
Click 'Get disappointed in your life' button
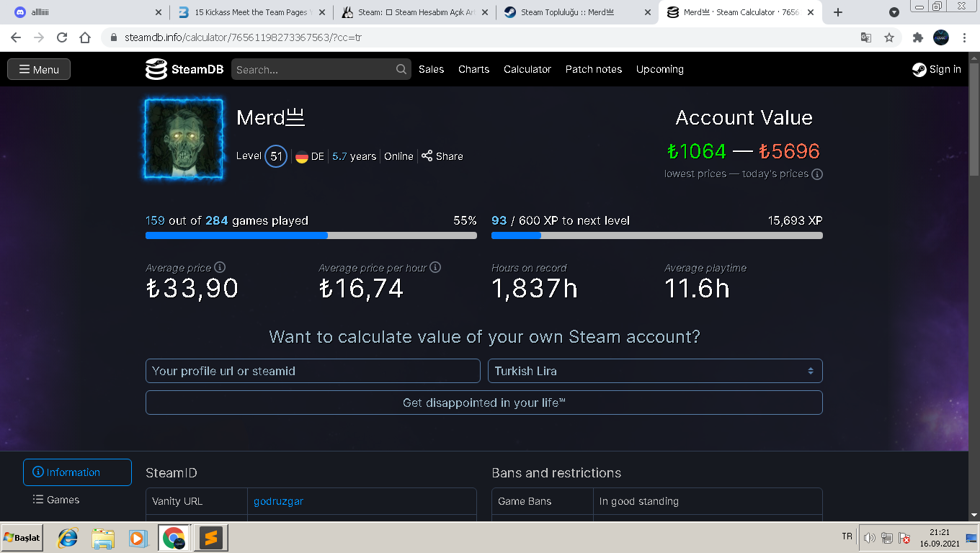[484, 403]
